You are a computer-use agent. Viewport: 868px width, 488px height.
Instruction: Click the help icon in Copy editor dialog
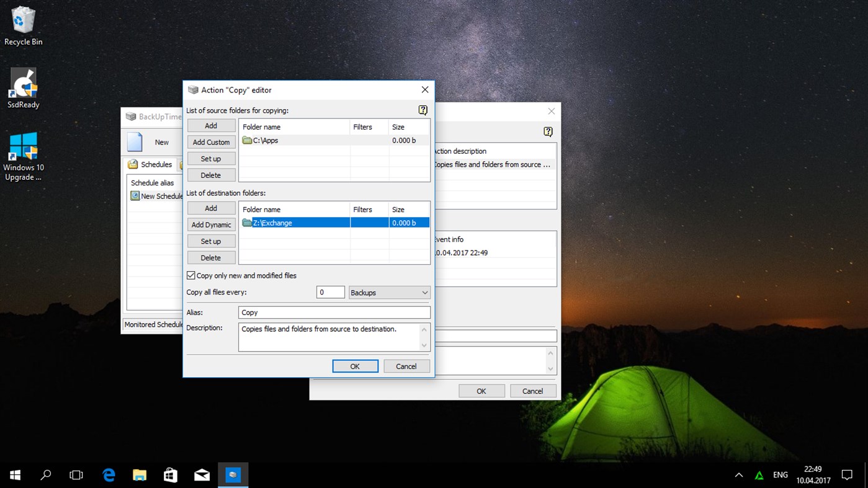point(423,110)
